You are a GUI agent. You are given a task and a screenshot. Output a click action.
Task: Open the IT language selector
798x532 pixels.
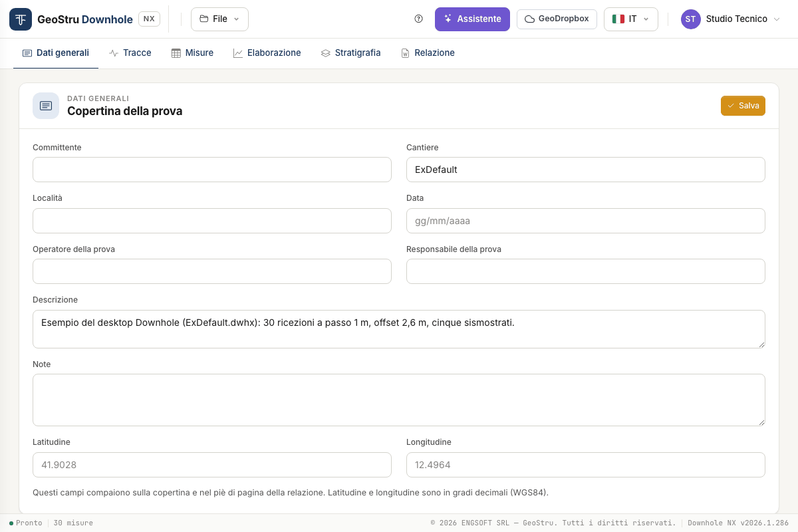click(x=630, y=19)
